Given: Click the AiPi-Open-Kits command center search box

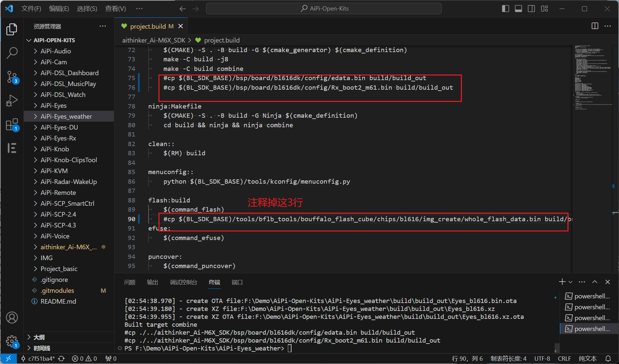Looking at the screenshot, I should click(324, 9).
